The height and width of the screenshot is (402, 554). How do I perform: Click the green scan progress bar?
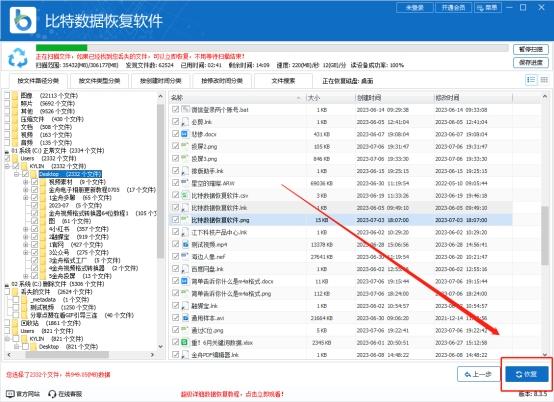61,47
